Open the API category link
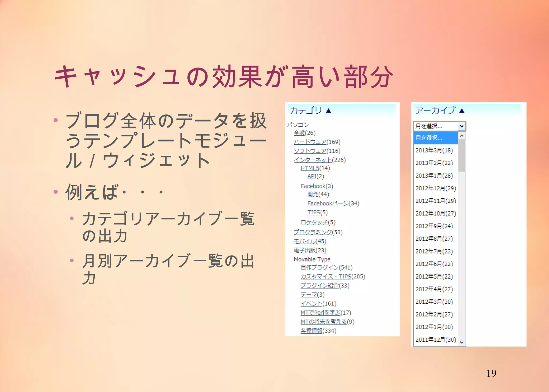Image resolution: width=549 pixels, height=392 pixels. coord(312,176)
